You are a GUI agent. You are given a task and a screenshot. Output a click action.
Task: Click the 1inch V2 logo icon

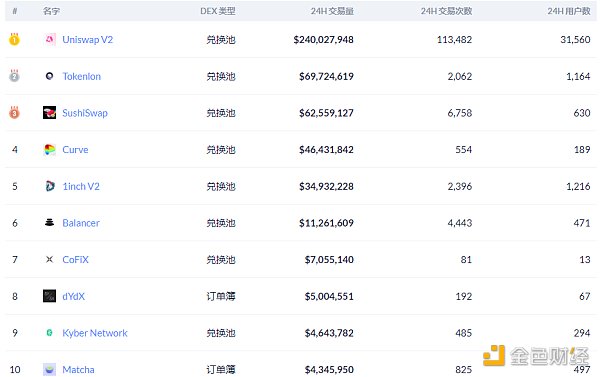(50, 186)
